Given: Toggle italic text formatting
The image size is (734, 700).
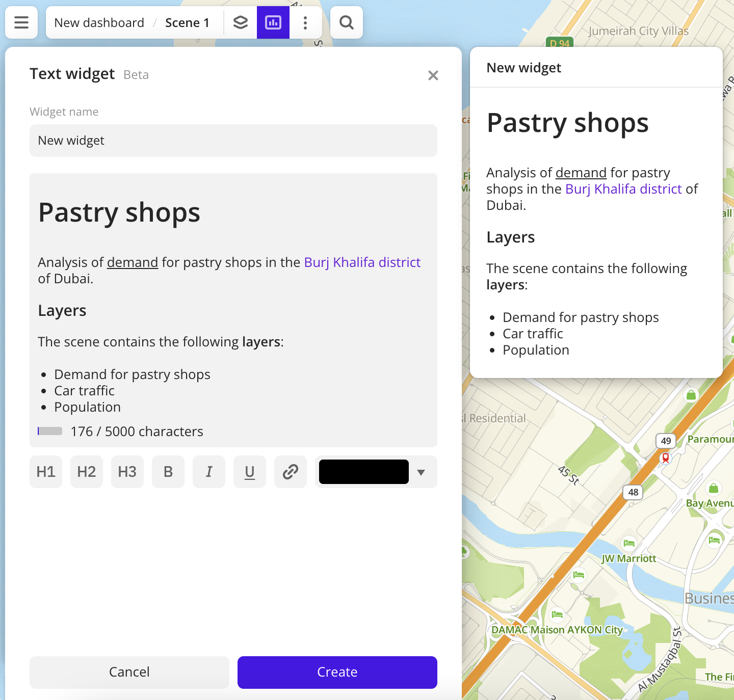Looking at the screenshot, I should click(208, 472).
